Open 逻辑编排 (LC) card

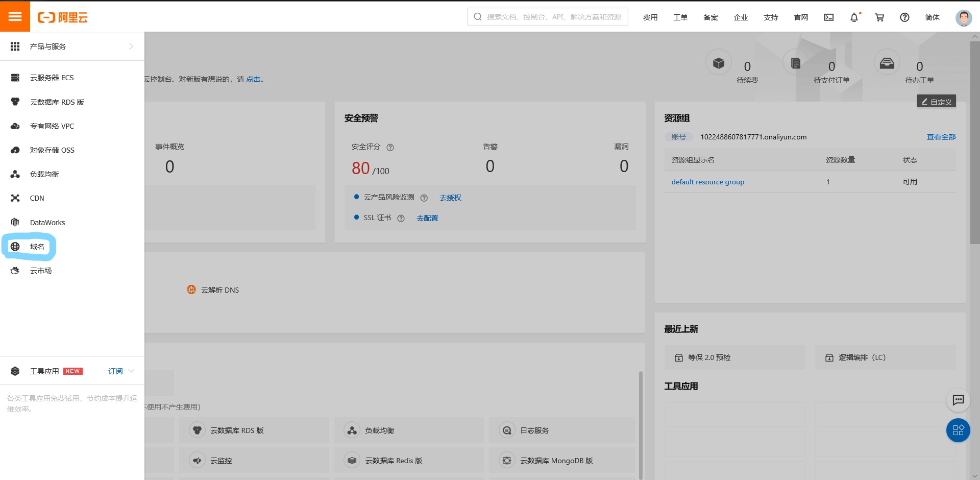tap(886, 357)
